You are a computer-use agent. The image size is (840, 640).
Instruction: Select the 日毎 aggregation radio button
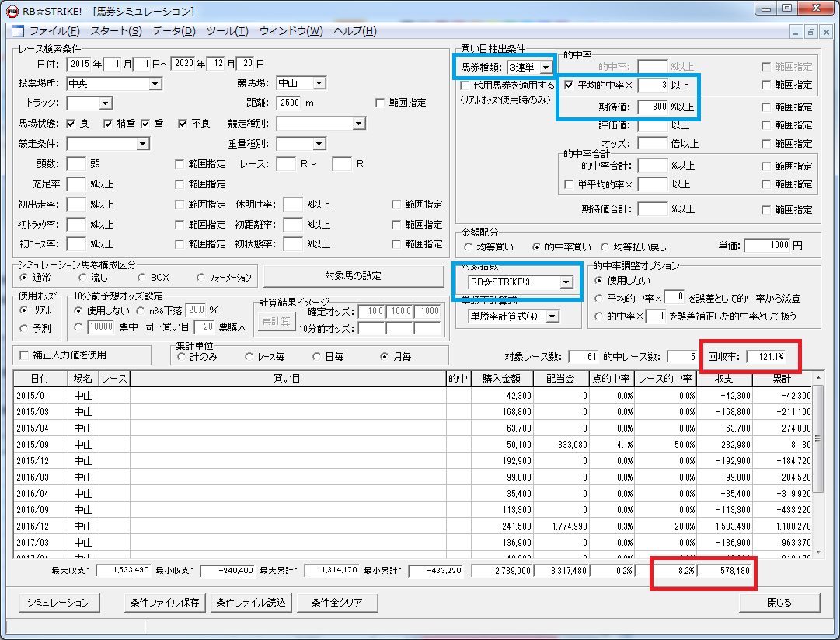(x=316, y=356)
